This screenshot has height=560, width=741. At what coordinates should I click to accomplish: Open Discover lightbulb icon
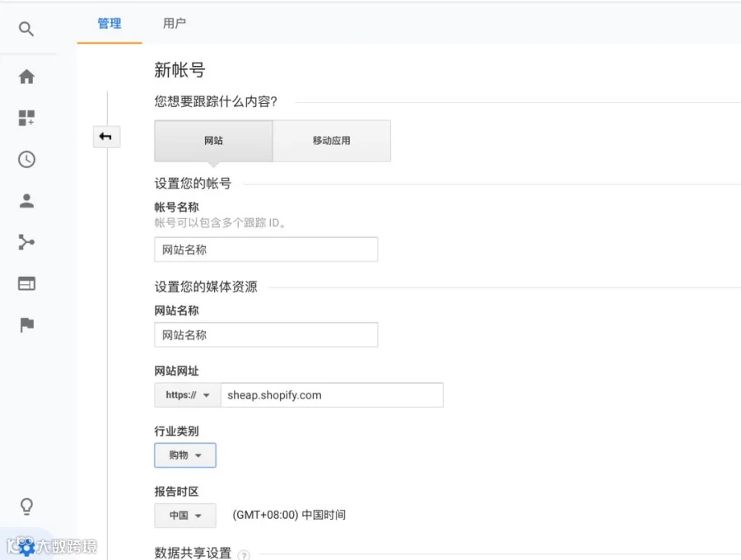27,506
